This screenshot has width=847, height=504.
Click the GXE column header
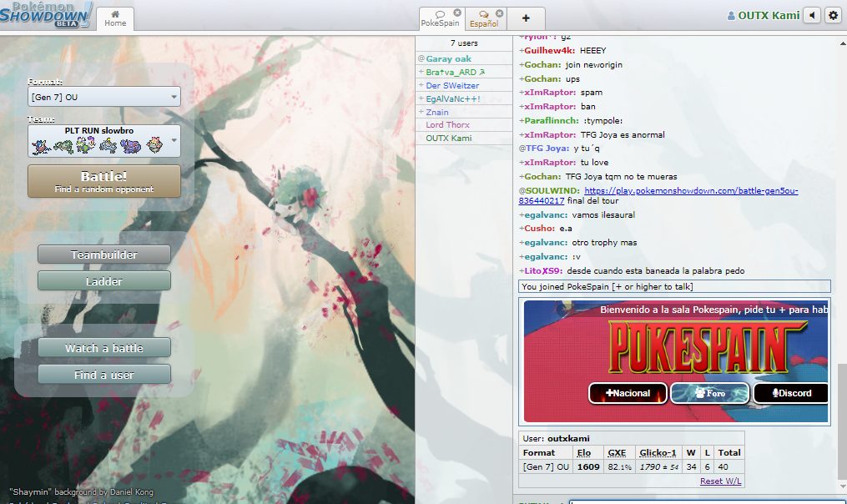pos(617,452)
